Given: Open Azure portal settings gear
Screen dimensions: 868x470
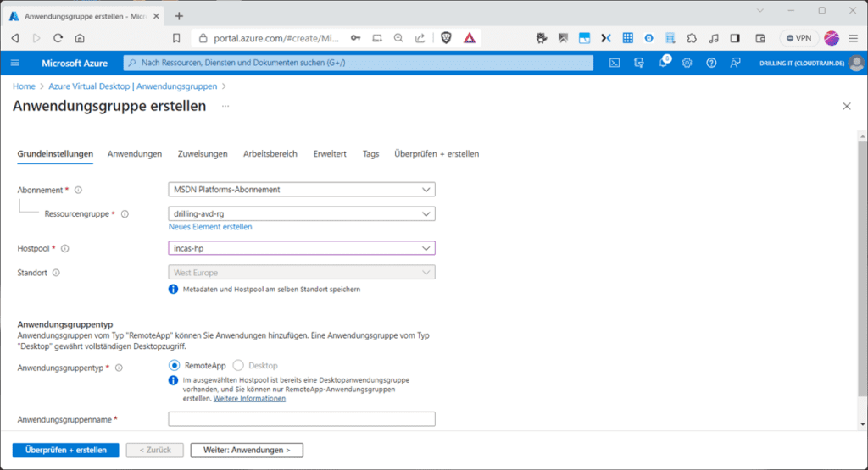Looking at the screenshot, I should [687, 63].
